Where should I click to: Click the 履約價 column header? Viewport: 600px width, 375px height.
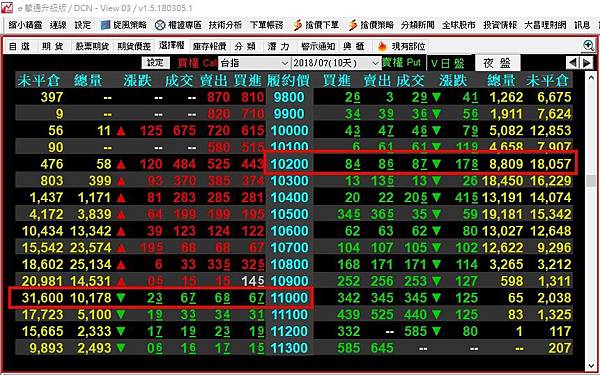289,81
